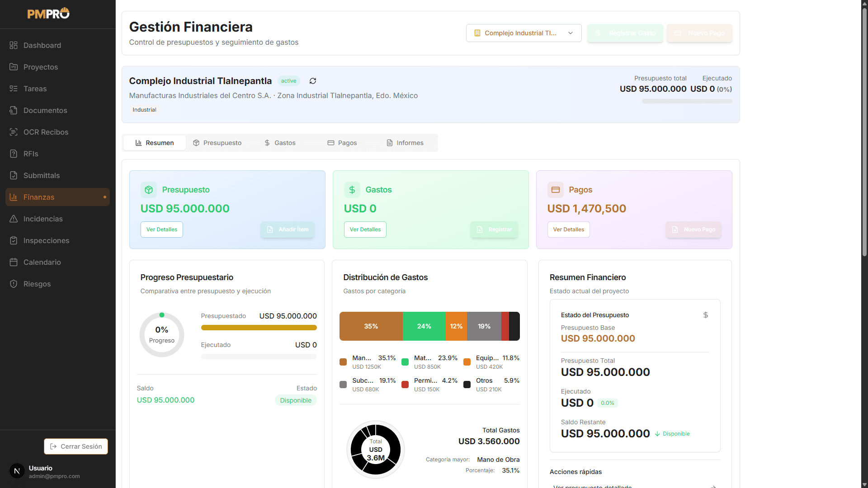The height and width of the screenshot is (488, 868).
Task: Click Ver Detalles on the Pagos card
Action: tap(568, 230)
